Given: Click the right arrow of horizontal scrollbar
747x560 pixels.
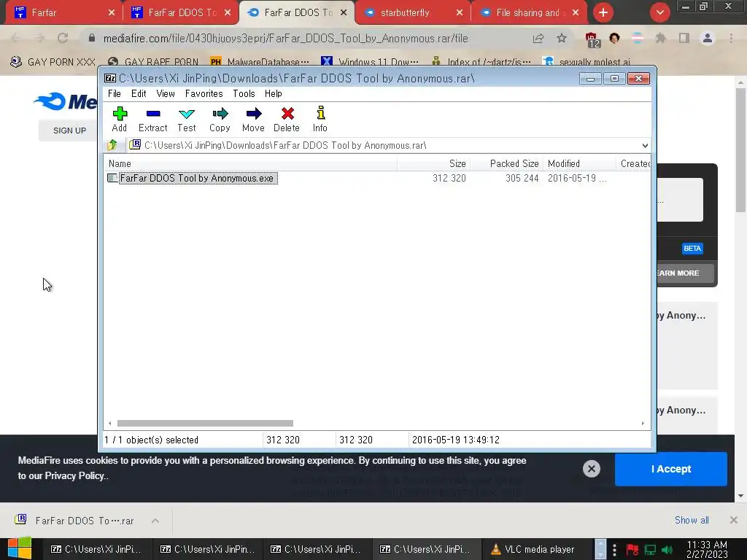Looking at the screenshot, I should [x=643, y=424].
